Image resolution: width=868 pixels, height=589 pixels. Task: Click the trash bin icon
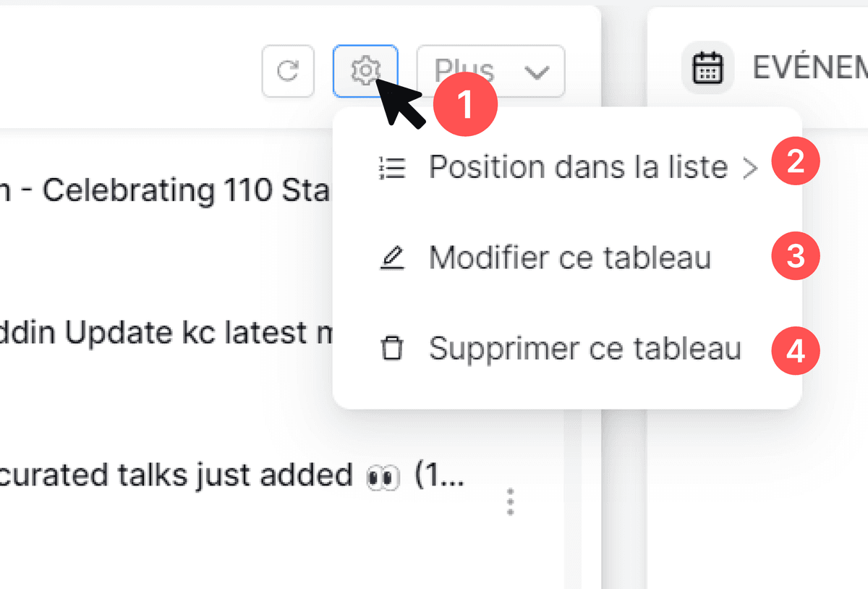coord(392,349)
